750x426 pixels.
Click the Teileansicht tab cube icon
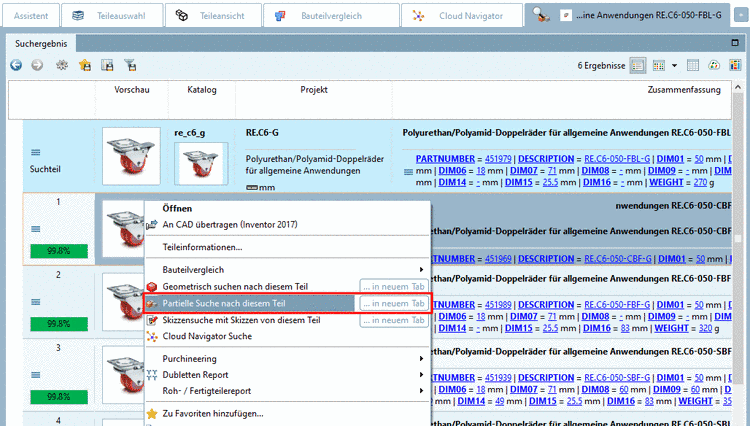(182, 16)
